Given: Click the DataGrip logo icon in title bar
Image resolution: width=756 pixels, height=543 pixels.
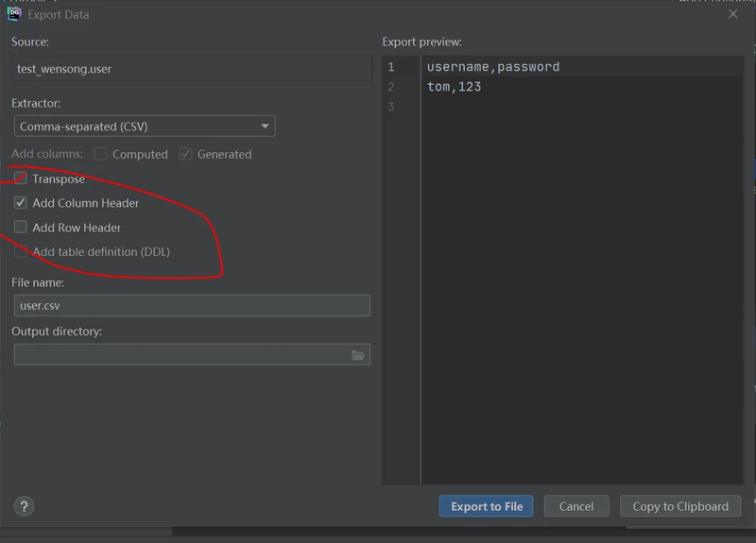Looking at the screenshot, I should tap(14, 14).
